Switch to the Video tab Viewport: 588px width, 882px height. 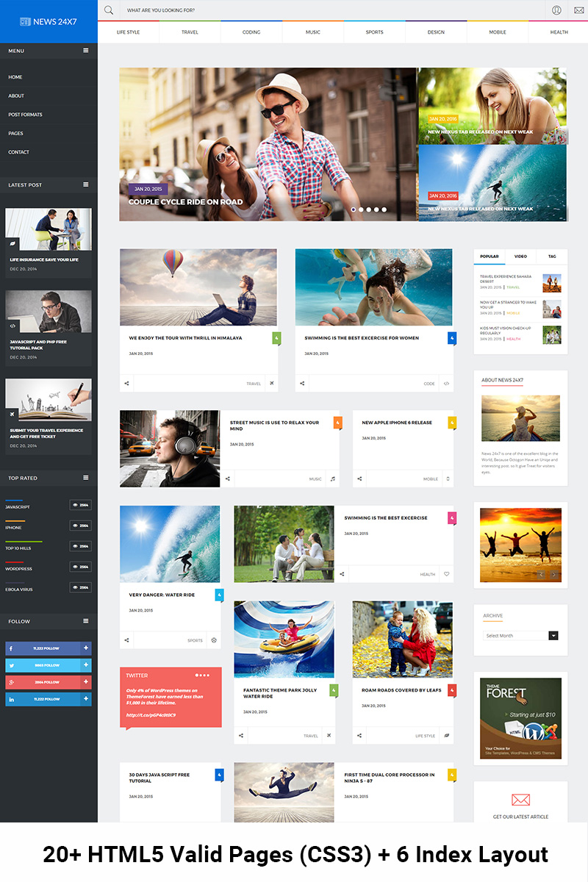pos(520,257)
